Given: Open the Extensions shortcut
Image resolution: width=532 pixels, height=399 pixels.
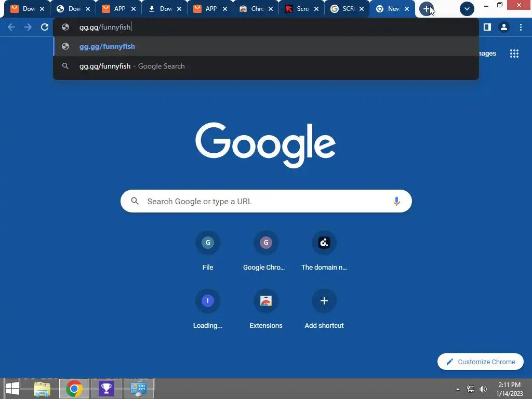Looking at the screenshot, I should point(266,309).
